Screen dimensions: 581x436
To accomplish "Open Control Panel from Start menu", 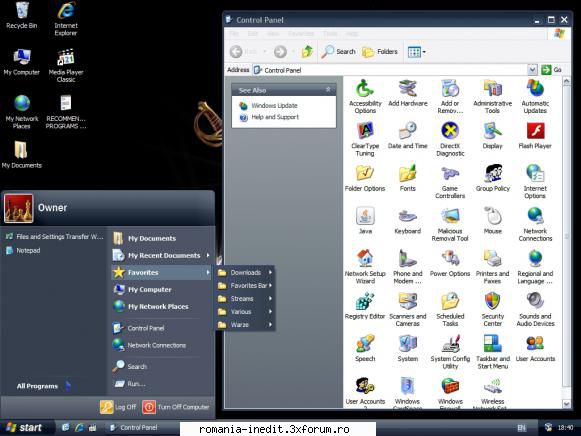I will [x=161, y=328].
